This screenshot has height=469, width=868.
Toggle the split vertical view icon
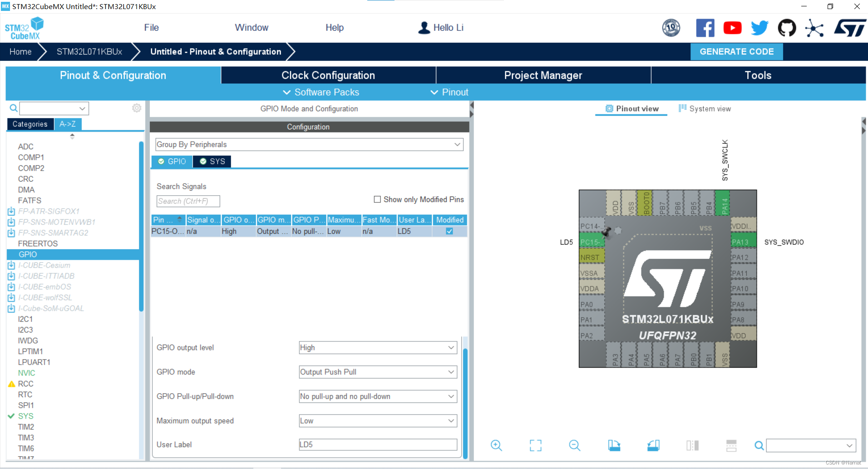[692, 445]
